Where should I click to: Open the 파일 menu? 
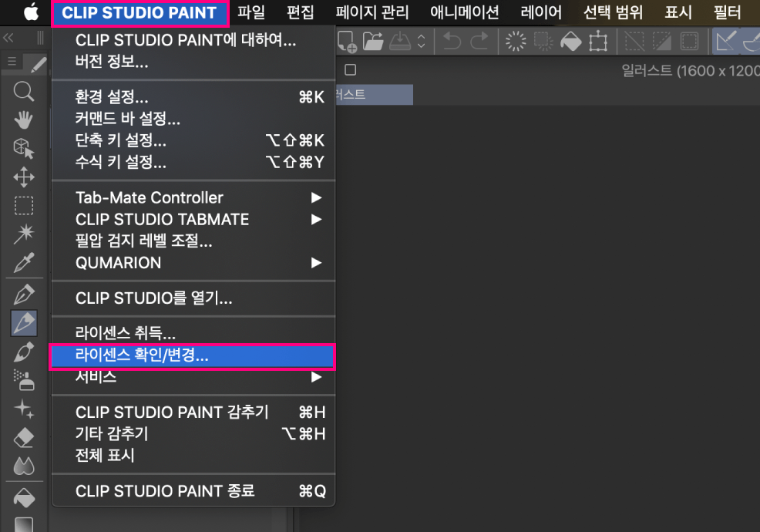click(251, 12)
